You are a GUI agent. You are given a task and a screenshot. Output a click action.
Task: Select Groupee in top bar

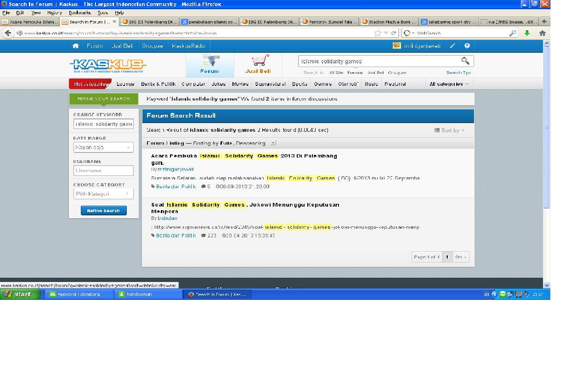coord(152,46)
